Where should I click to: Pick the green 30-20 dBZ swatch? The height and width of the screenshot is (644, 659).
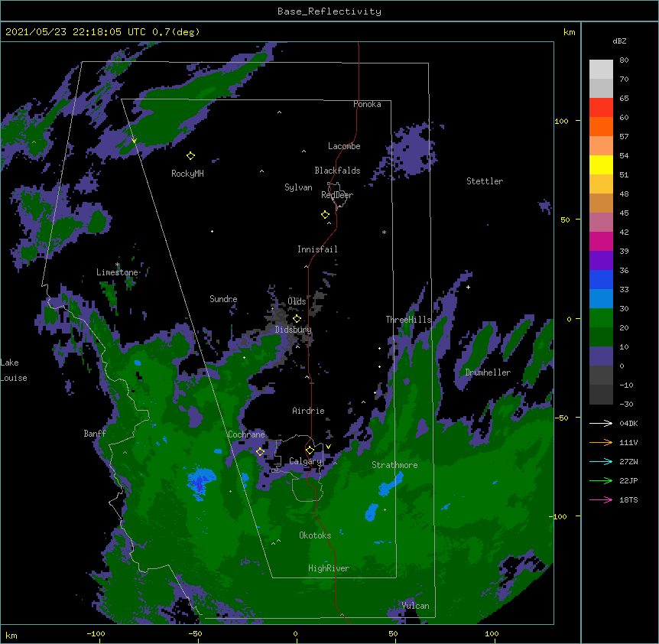pyautogui.click(x=601, y=318)
